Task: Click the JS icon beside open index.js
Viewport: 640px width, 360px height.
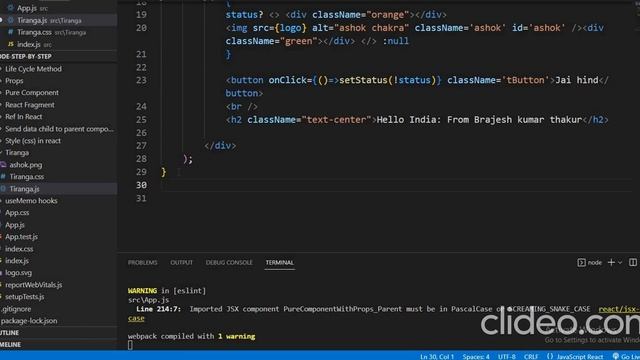Action: coord(11,44)
